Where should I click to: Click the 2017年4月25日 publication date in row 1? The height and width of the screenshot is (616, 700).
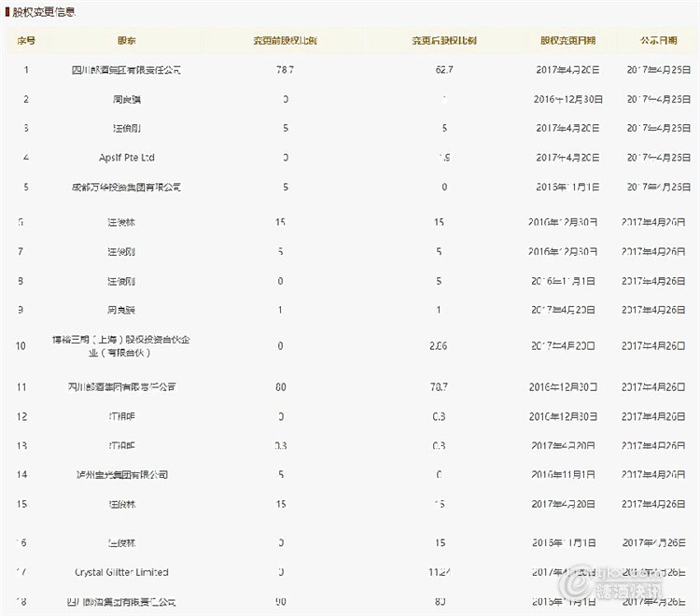tap(659, 70)
